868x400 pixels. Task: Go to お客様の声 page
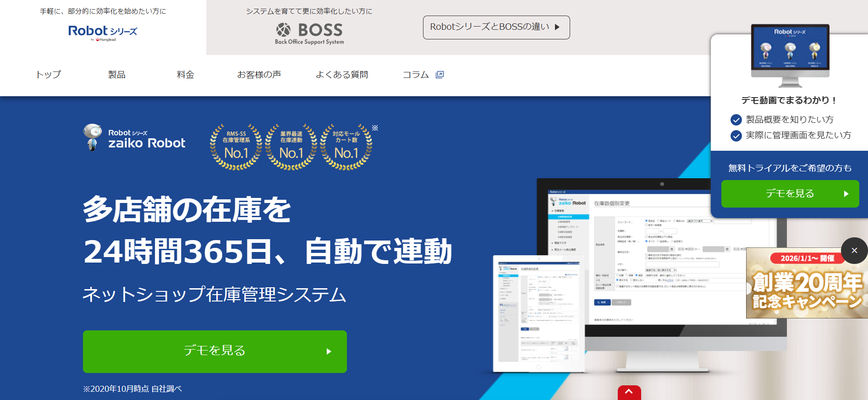tap(259, 75)
